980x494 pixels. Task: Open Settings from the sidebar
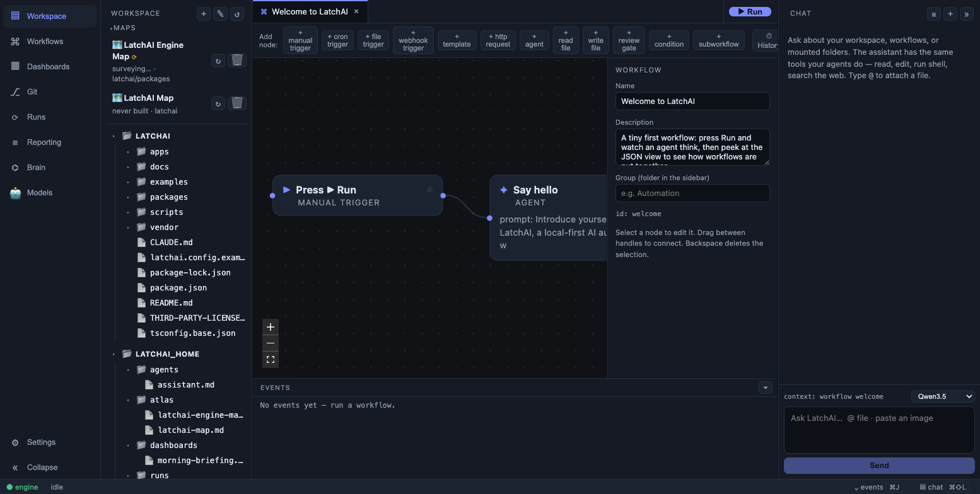(x=50, y=442)
